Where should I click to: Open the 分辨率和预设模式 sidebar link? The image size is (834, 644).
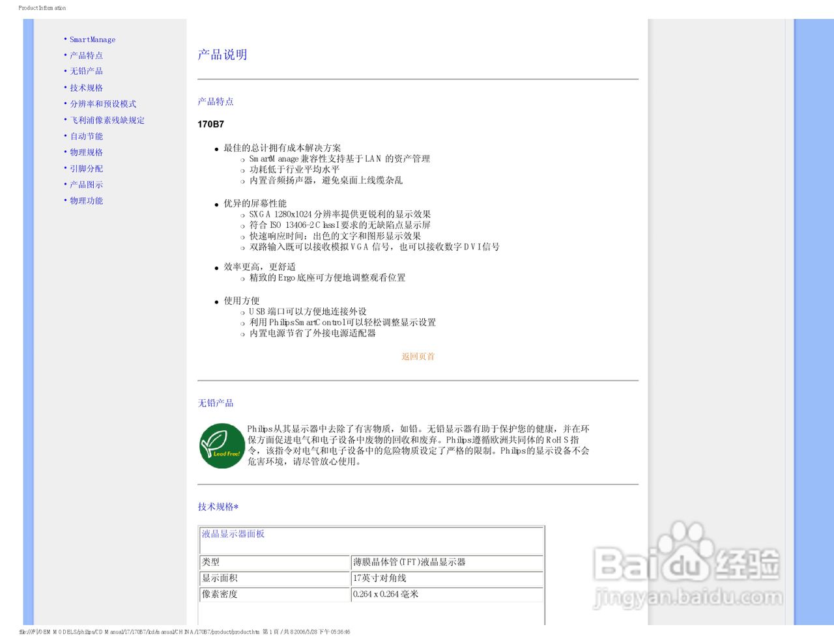[103, 104]
